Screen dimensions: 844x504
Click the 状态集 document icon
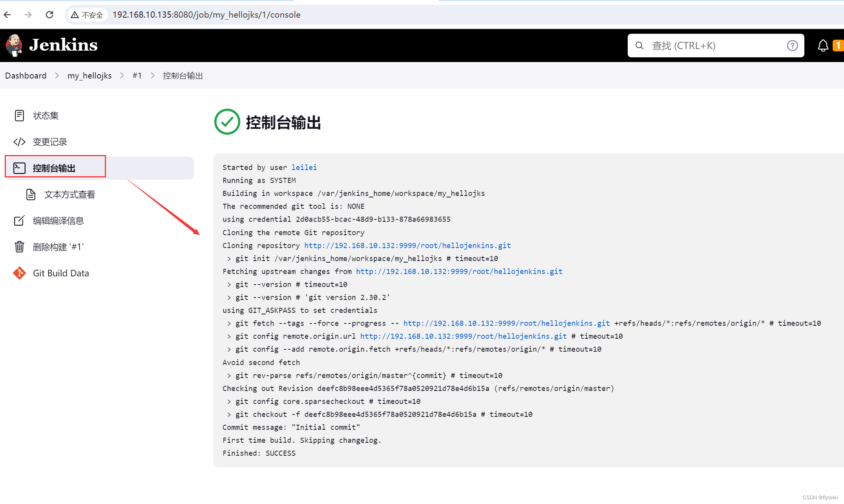tap(19, 115)
